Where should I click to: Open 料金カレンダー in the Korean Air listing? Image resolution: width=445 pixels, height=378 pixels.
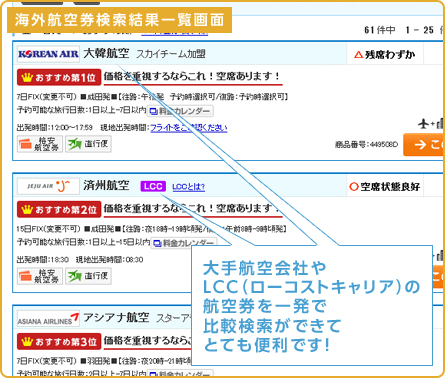click(x=180, y=111)
